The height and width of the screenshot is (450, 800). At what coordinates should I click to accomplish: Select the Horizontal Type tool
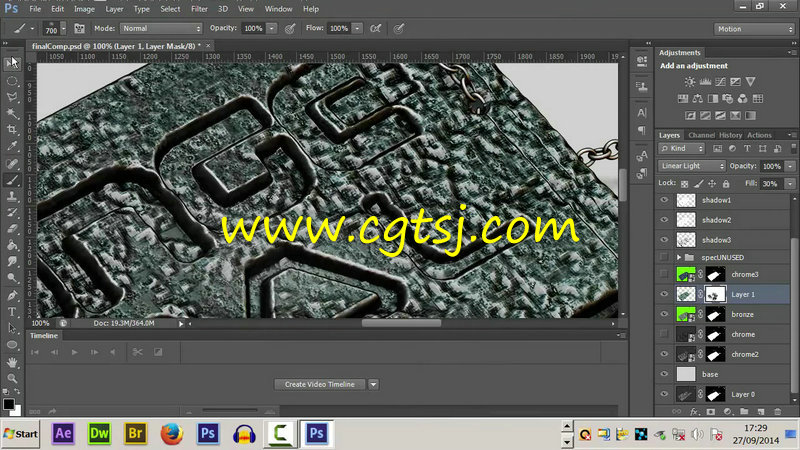(x=12, y=312)
